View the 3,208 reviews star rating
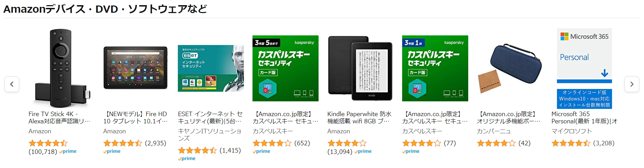Viewport: 644px width, 168px height. (x=571, y=143)
